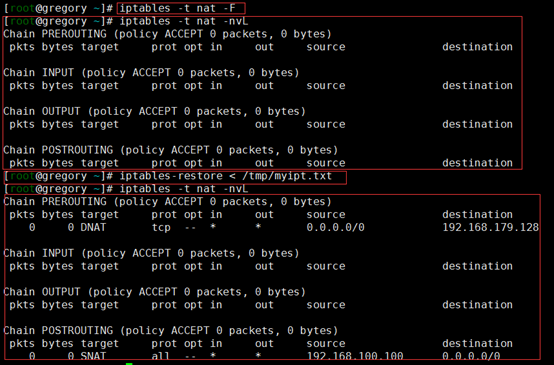554x365 pixels.
Task: Click 'iptables -t nat -nvL' command after iptables-restore line
Action: click(184, 189)
